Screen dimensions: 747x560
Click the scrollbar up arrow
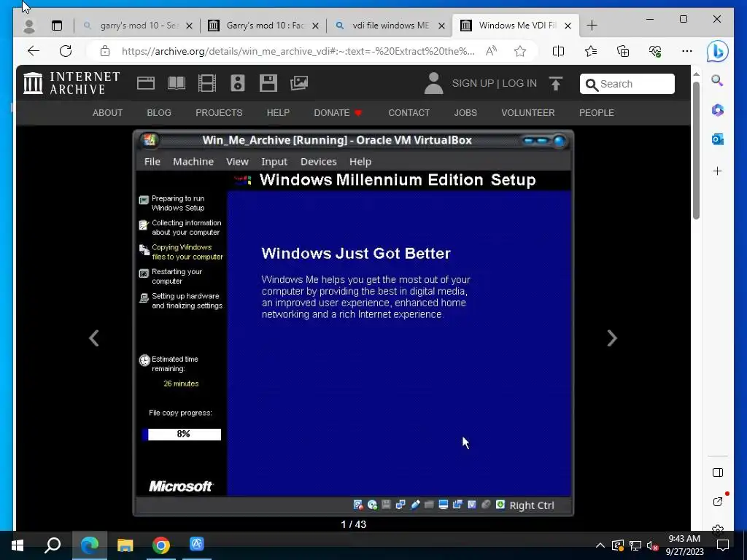(x=696, y=75)
